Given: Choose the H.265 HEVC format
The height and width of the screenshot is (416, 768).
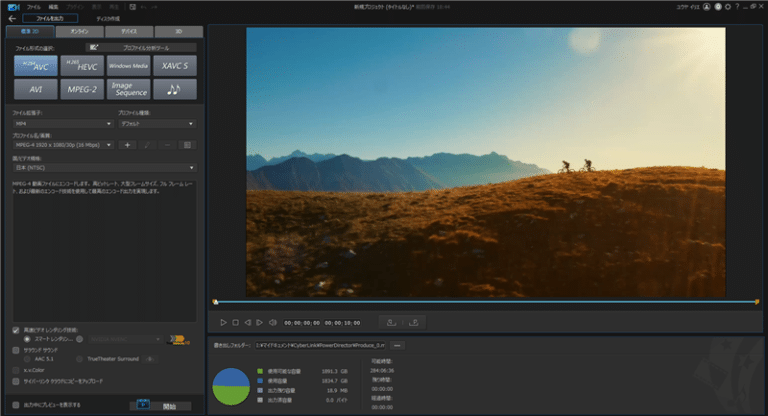Looking at the screenshot, I should [82, 66].
